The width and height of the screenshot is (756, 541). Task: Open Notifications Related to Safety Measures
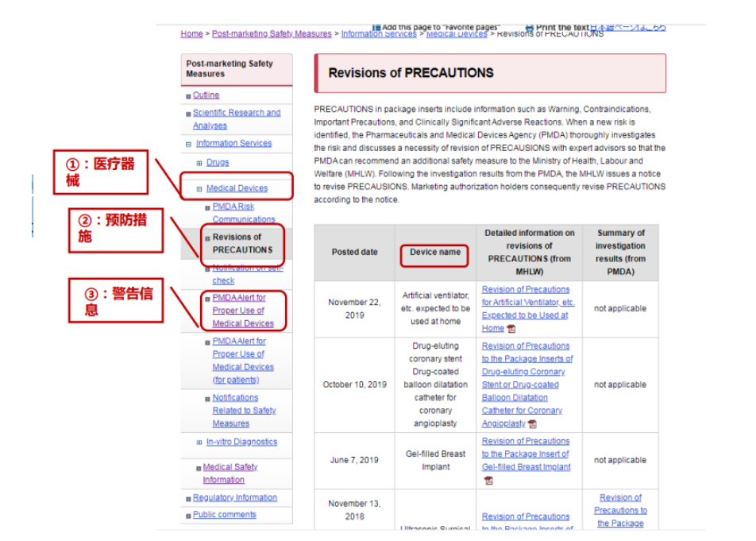point(244,411)
